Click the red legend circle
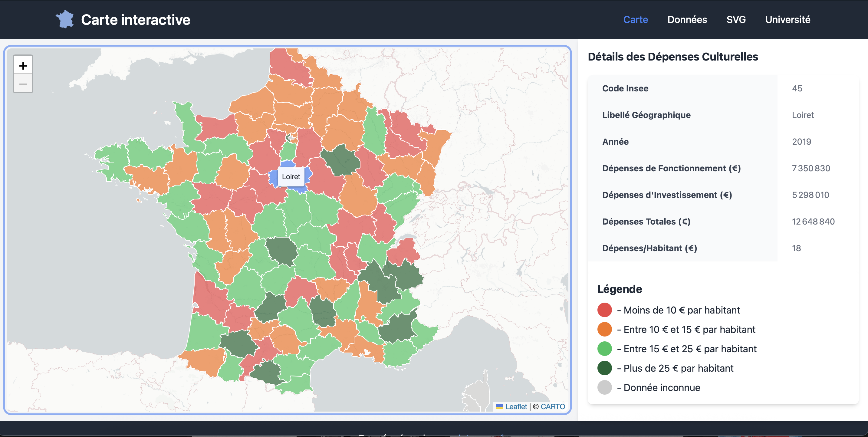The height and width of the screenshot is (437, 868). click(604, 310)
